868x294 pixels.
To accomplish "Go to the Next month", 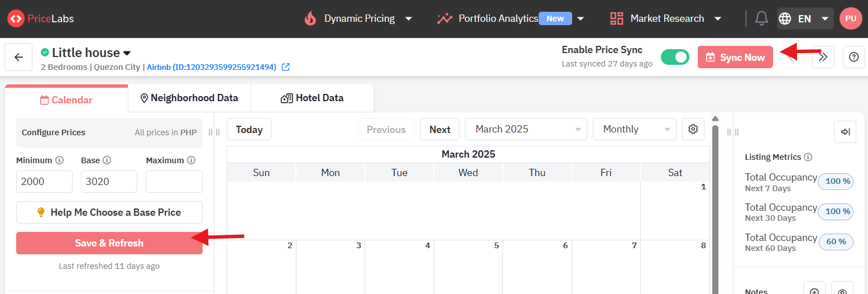I will point(440,129).
